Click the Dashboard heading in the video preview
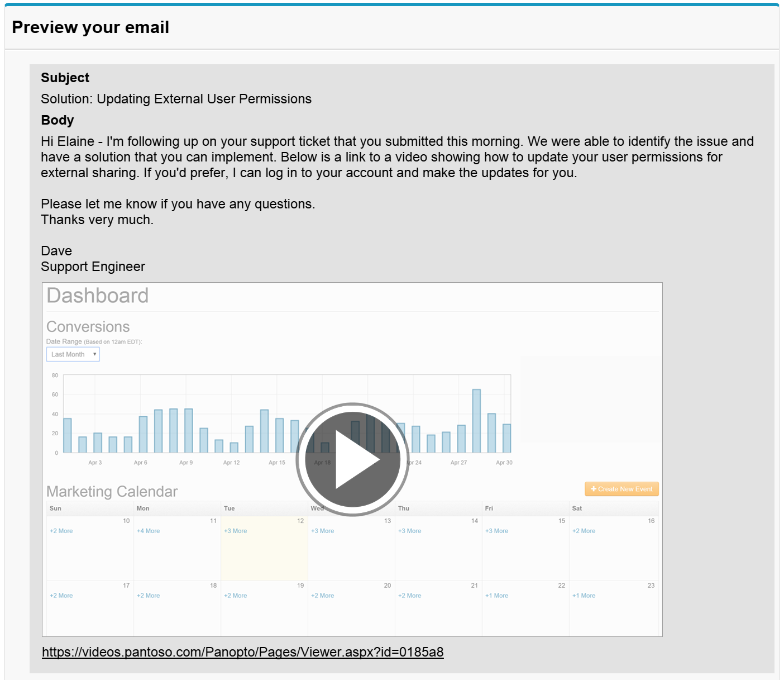Screen dimensions: 784x680 (x=98, y=296)
